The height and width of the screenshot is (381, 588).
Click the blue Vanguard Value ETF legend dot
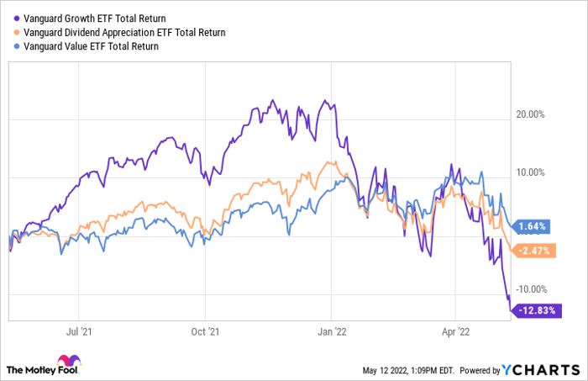click(x=9, y=46)
